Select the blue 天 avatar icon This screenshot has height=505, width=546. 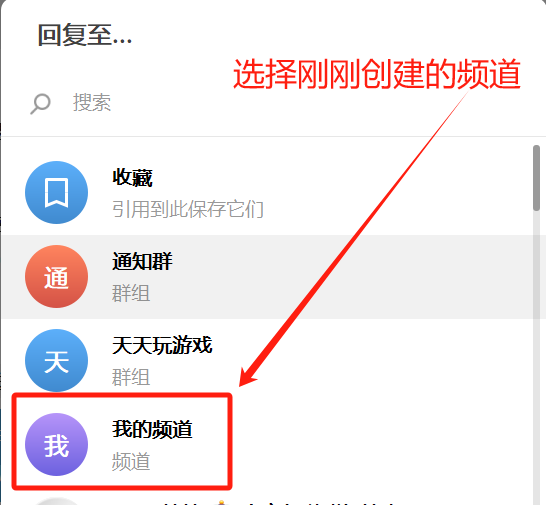tap(56, 360)
